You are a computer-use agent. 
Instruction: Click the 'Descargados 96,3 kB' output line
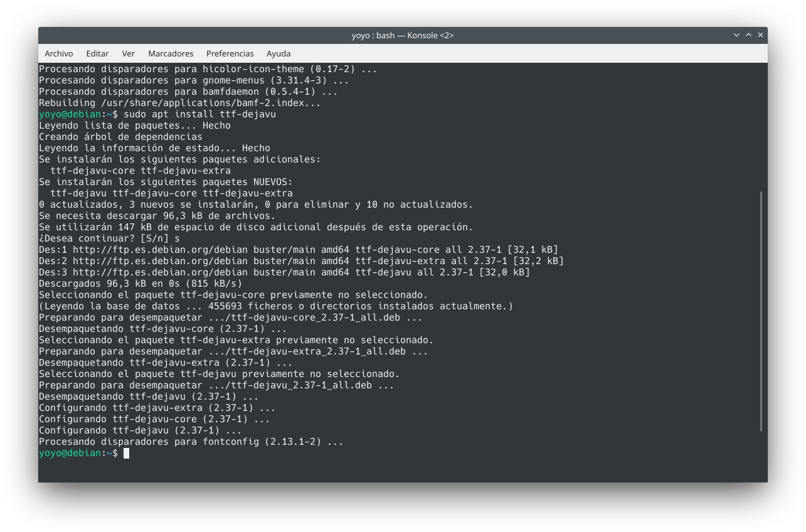tap(140, 284)
